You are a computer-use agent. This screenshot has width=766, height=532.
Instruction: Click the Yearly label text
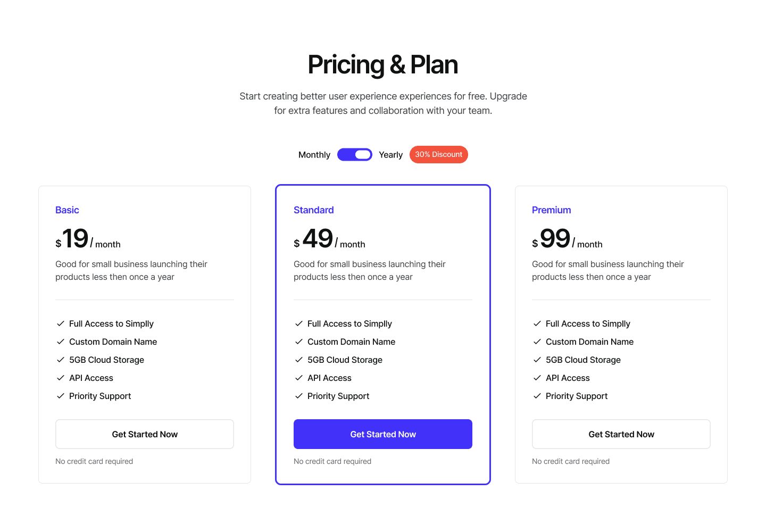[x=390, y=154]
